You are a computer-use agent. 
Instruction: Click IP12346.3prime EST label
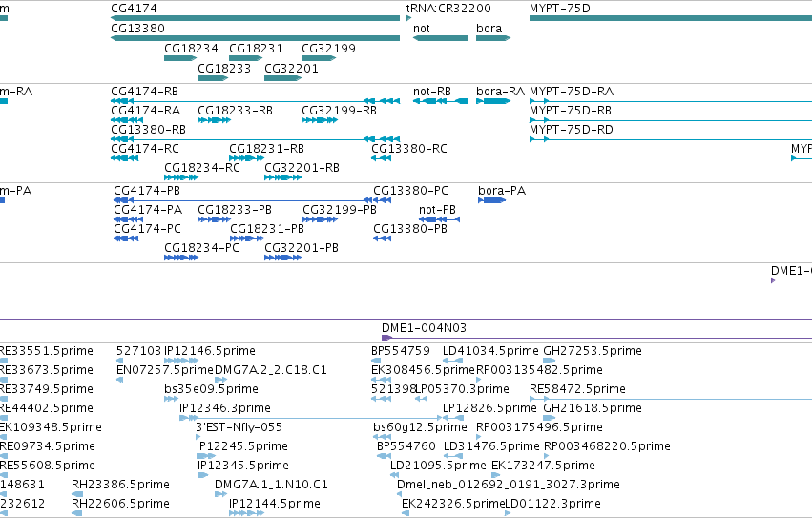point(225,408)
